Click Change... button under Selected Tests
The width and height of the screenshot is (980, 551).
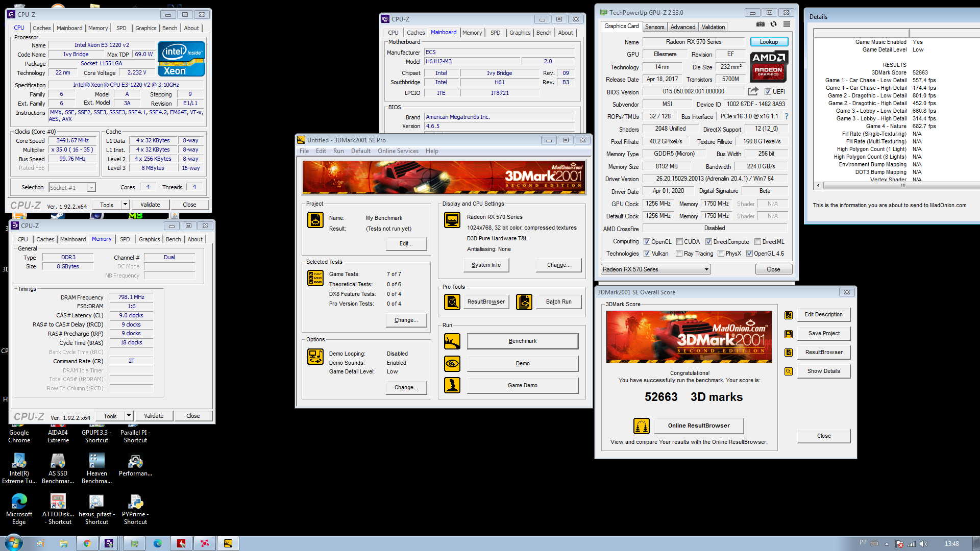406,320
